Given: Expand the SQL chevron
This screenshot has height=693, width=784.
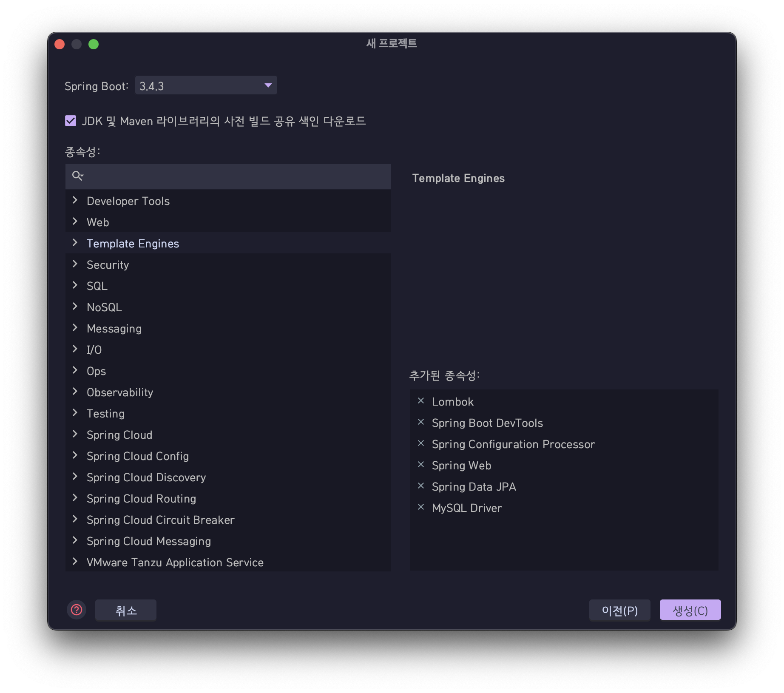Looking at the screenshot, I should coord(75,285).
